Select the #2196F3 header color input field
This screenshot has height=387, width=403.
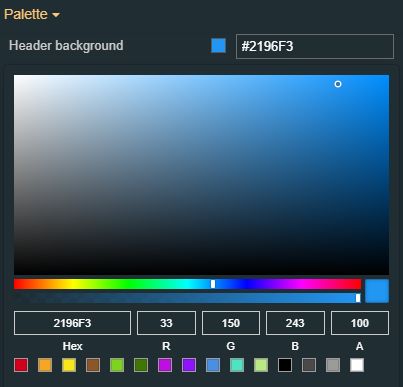315,46
